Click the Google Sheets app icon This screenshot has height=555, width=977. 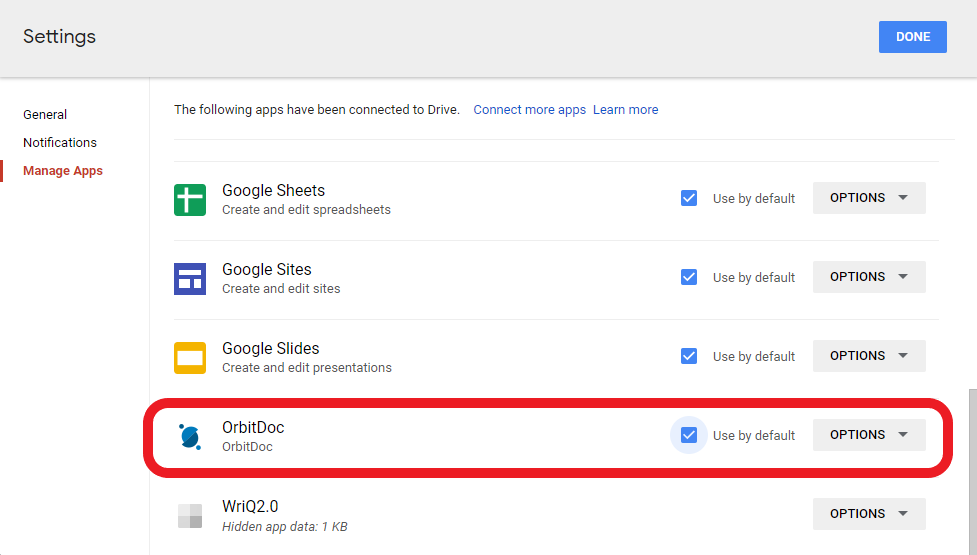[189, 200]
